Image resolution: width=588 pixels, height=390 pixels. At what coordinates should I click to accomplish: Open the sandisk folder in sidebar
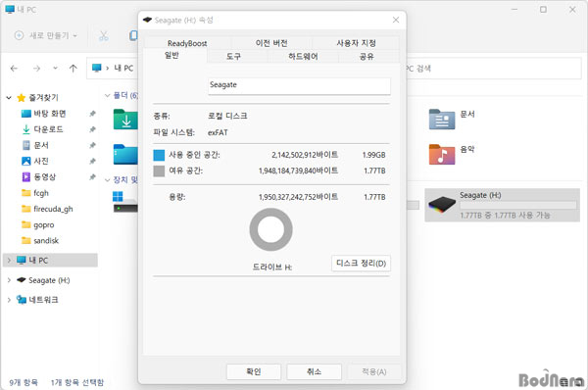tap(46, 241)
